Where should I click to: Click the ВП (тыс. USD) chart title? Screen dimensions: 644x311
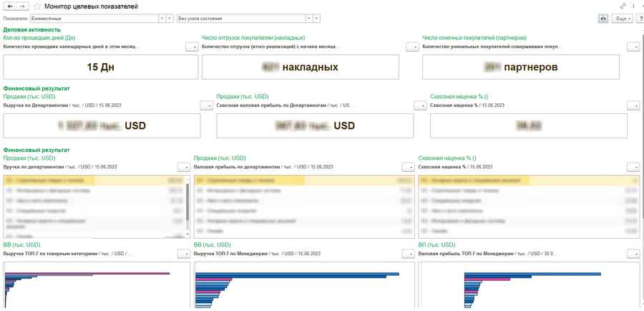click(x=436, y=245)
